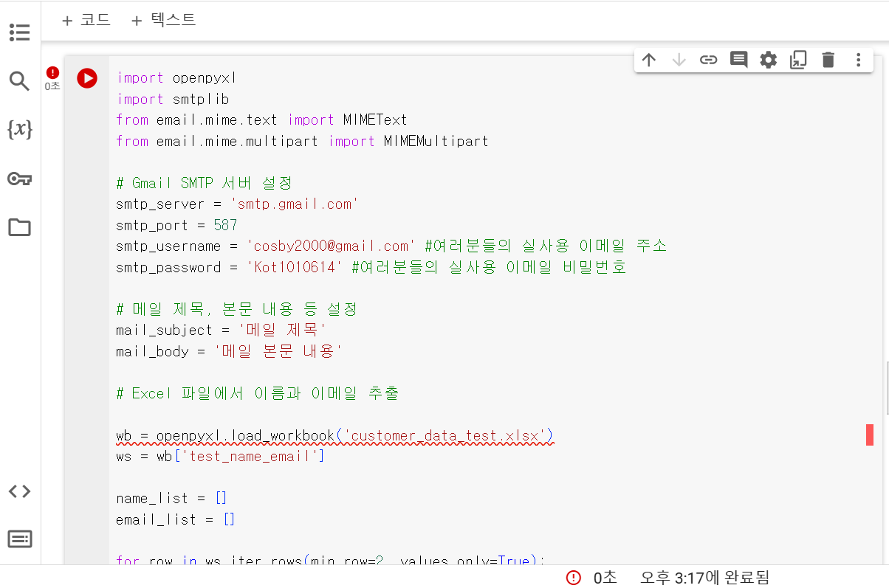This screenshot has height=588, width=889.
Task: Click the smtp_password line
Action: 371,267
